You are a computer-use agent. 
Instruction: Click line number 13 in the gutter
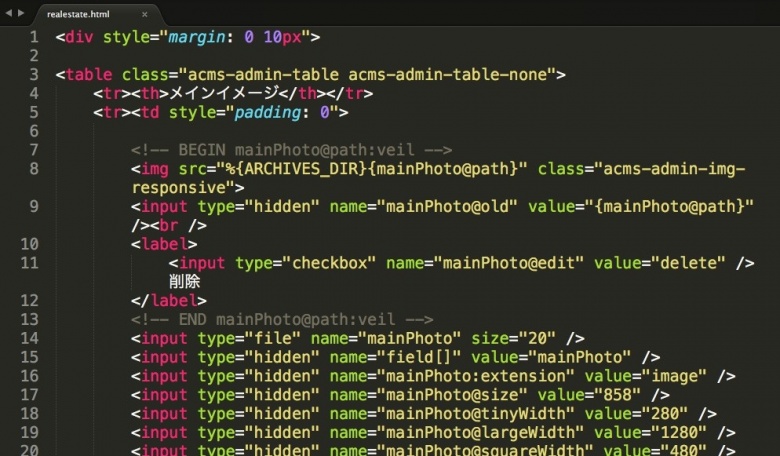coord(29,319)
